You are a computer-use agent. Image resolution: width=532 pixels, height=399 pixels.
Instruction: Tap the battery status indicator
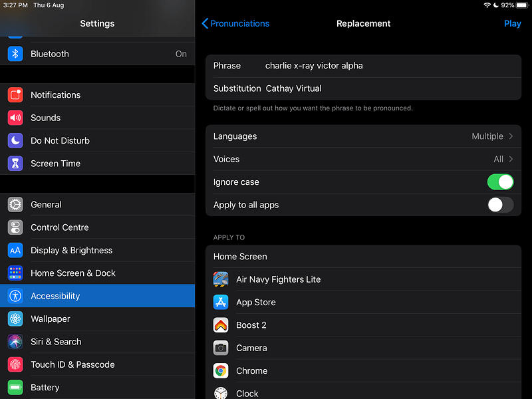(x=523, y=5)
